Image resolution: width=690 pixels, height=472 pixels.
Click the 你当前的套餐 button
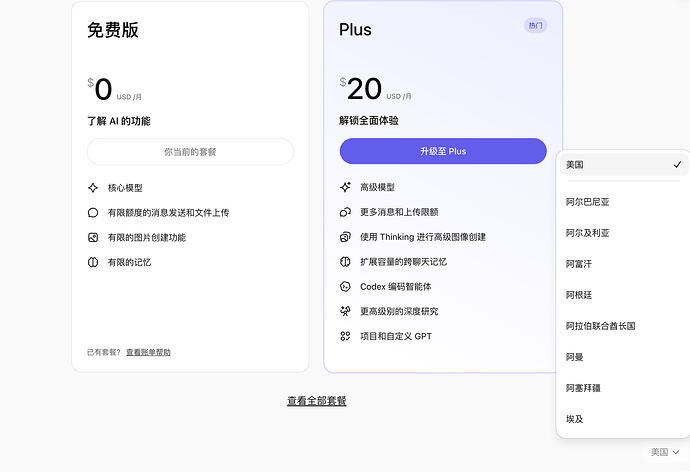pyautogui.click(x=191, y=152)
